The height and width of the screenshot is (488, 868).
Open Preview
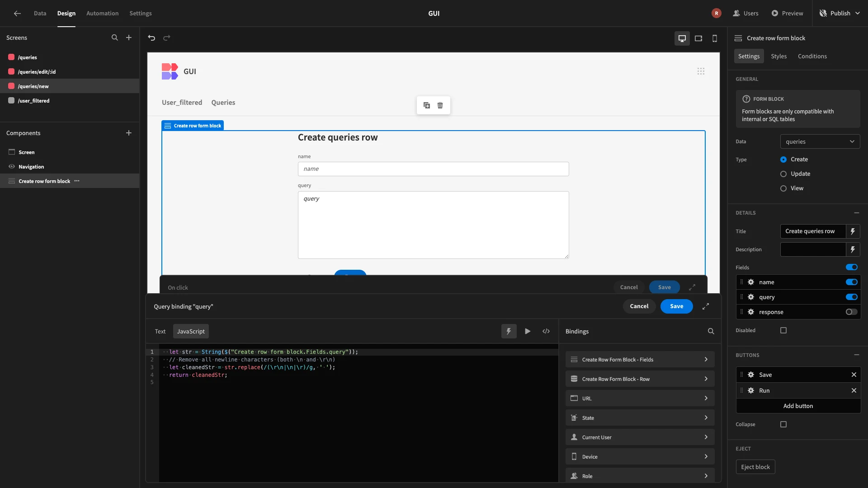(x=787, y=13)
